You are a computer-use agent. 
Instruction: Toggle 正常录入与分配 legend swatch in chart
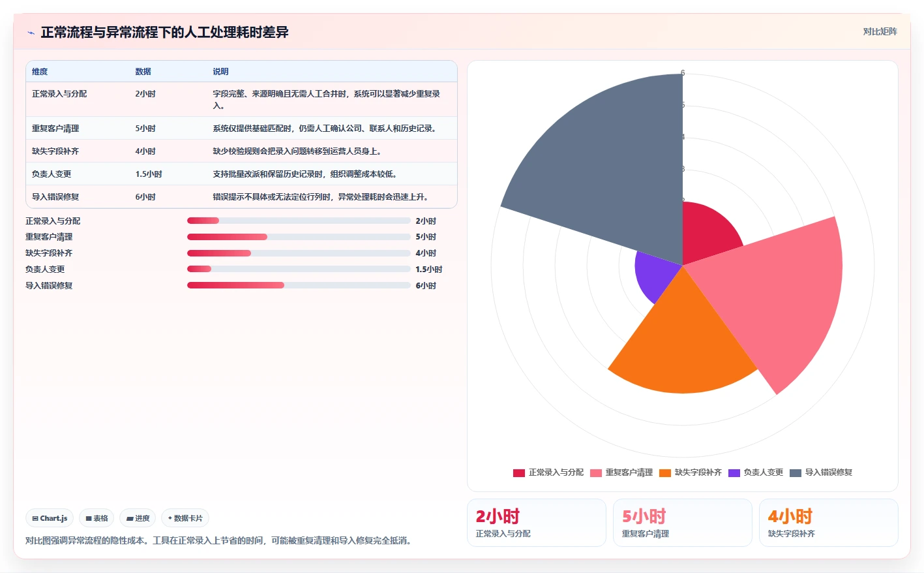pos(519,472)
